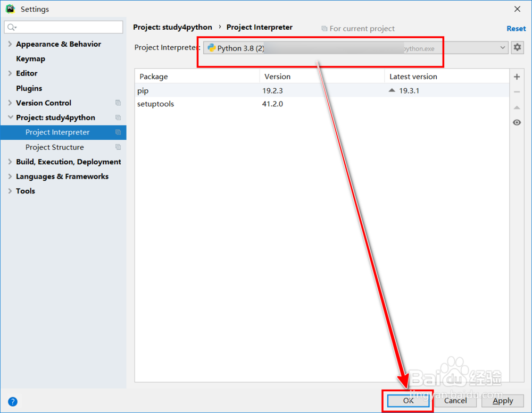This screenshot has height=413, width=532.
Task: Select the setuptools package row
Action: click(x=322, y=104)
